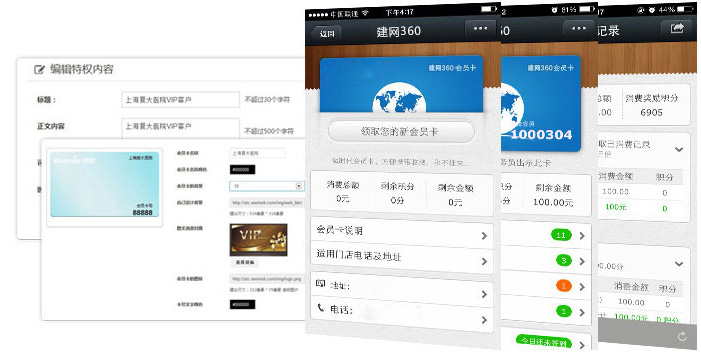Image resolution: width=701 pixels, height=360 pixels.
Task: Expand the daily consumption records chevron
Action: coord(679,149)
